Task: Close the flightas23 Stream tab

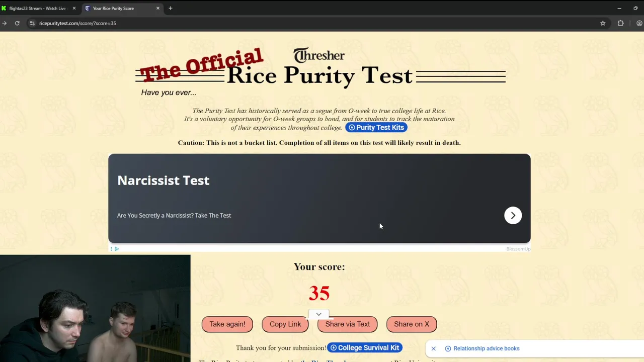Action: (74, 8)
